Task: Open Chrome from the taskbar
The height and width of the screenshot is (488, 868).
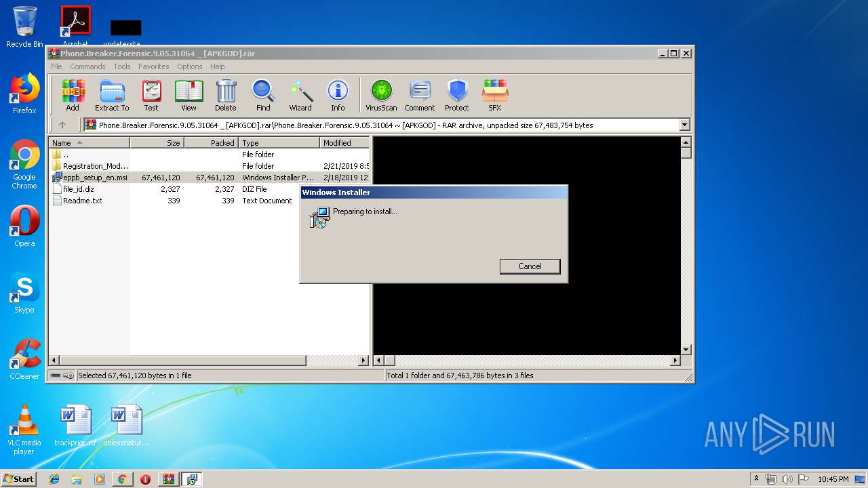Action: pos(122,479)
